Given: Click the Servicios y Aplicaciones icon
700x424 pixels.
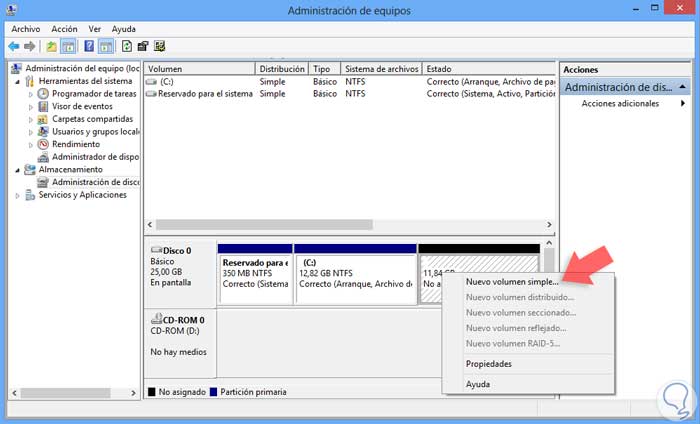Looking at the screenshot, I should [x=29, y=195].
